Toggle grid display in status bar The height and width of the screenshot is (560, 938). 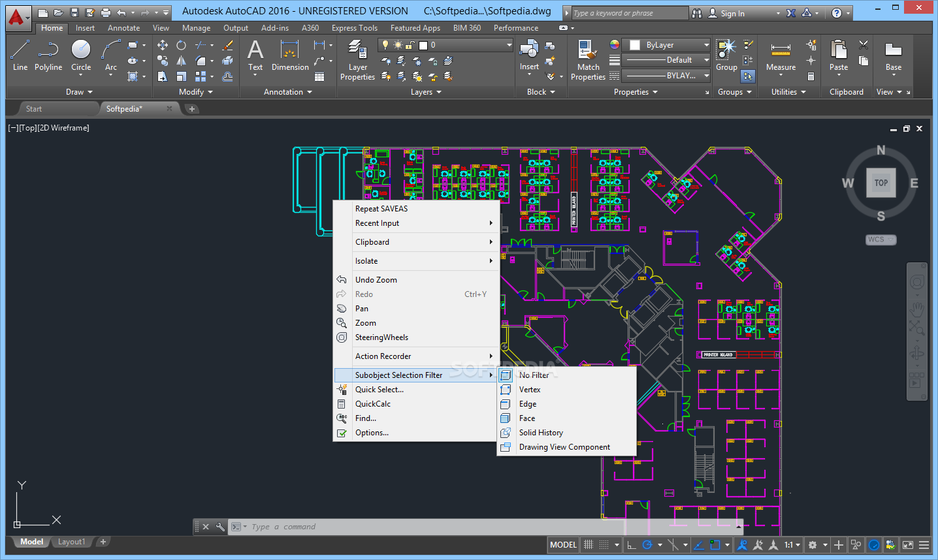[589, 545]
